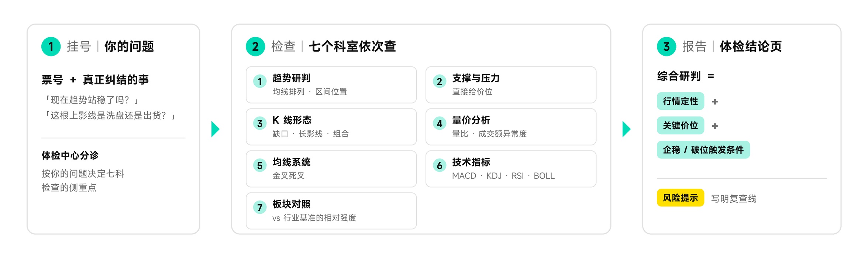The height and width of the screenshot is (258, 868).
Task: Click the green arrow between steps 2 and 3
Action: 627,129
